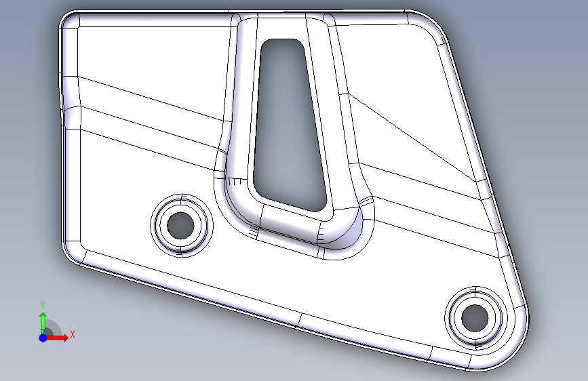The width and height of the screenshot is (588, 381).
Task: Select the bottom-right mounting hole on the plate
Action: pos(475,318)
